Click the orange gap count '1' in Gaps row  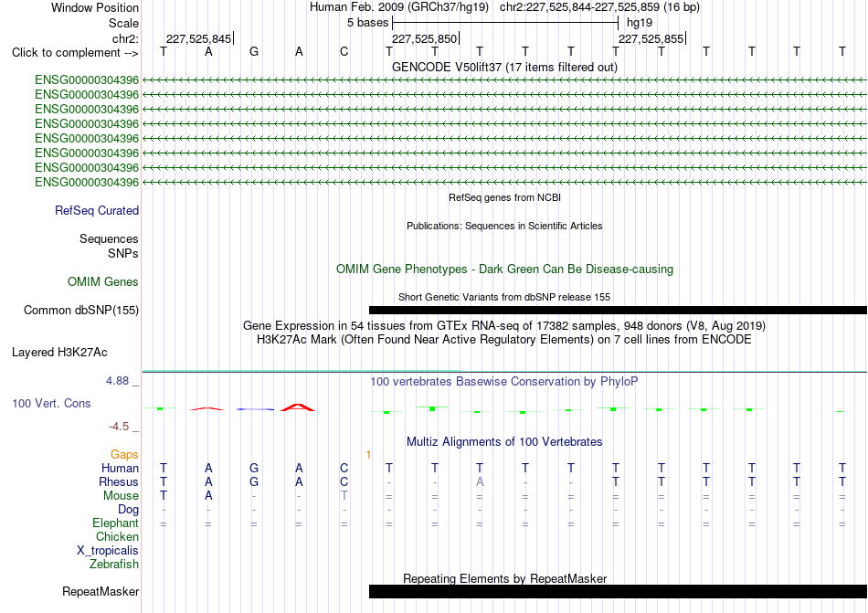(368, 455)
